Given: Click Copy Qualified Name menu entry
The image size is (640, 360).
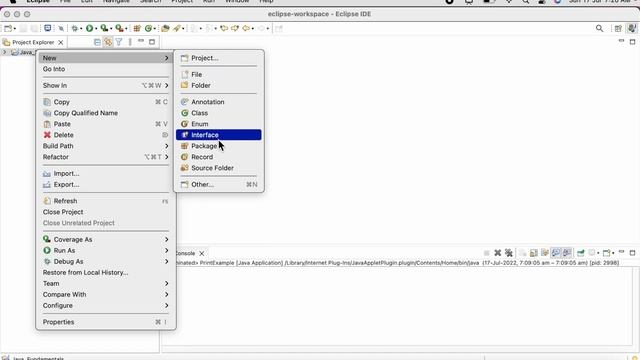Looking at the screenshot, I should pyautogui.click(x=105, y=113).
